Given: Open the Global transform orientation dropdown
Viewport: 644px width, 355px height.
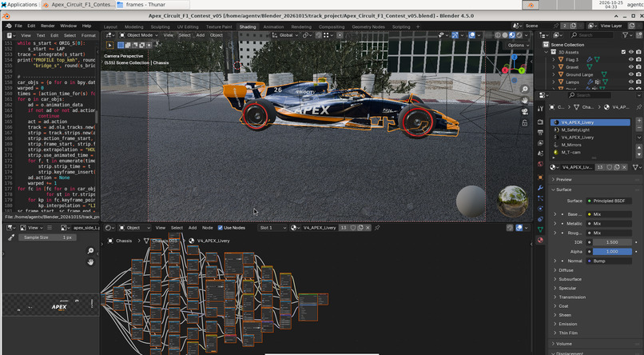Looking at the screenshot, I should click(x=286, y=35).
